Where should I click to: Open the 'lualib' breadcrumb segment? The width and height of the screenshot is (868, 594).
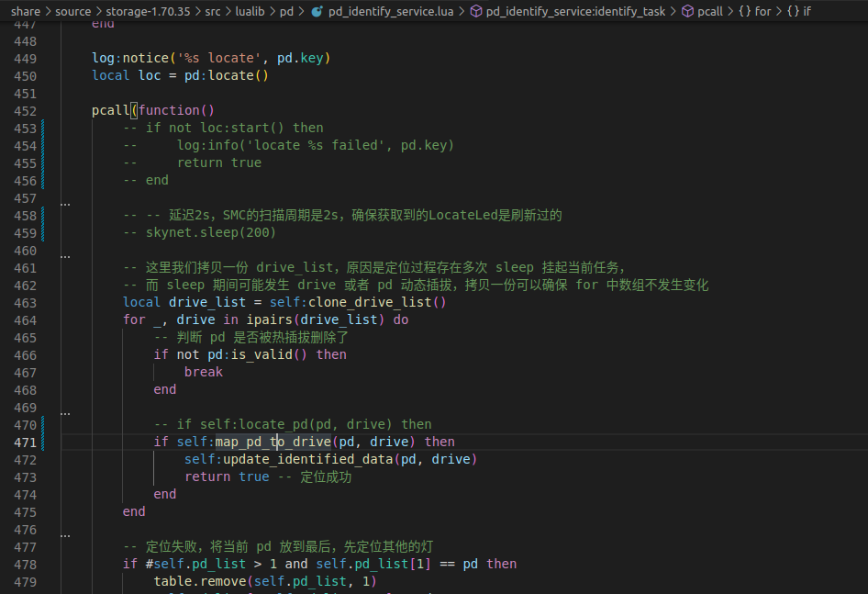pos(250,12)
